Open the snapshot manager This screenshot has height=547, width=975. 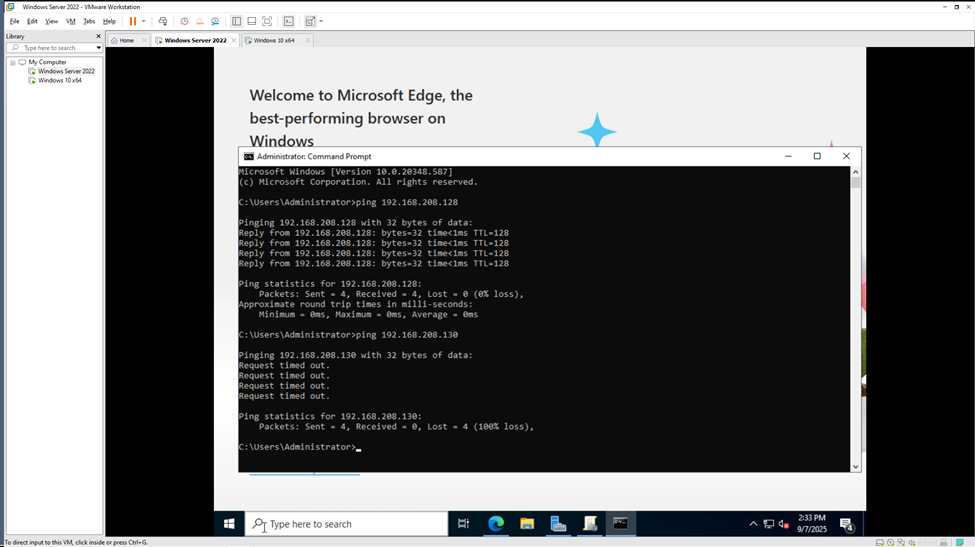[215, 21]
